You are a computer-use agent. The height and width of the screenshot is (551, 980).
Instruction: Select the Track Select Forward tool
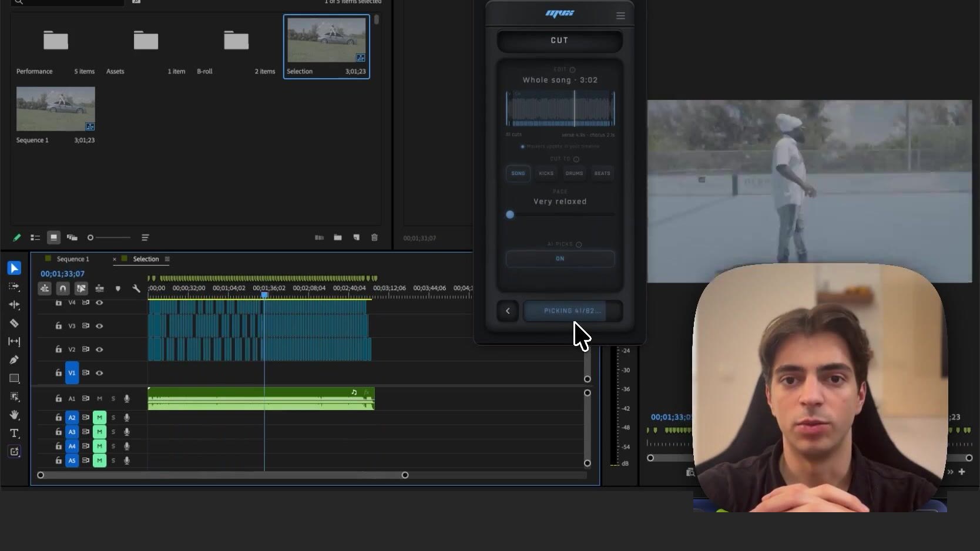point(14,287)
